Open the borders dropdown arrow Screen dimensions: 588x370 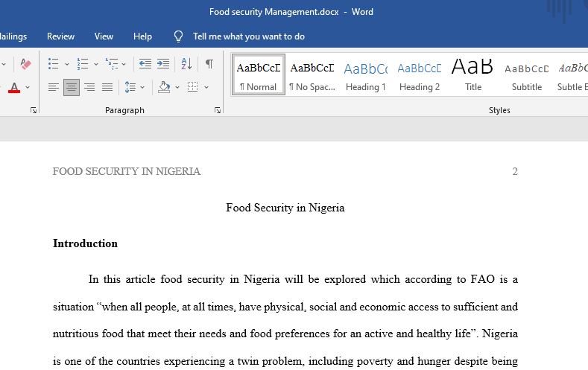(x=206, y=88)
